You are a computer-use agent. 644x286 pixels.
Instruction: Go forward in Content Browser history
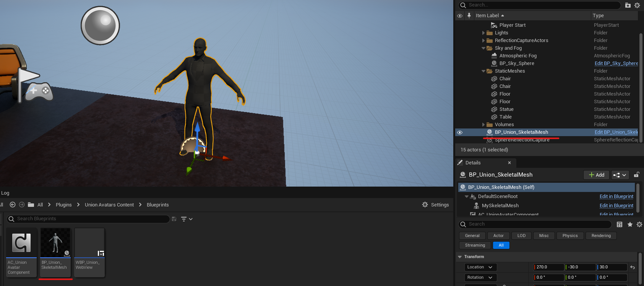pos(22,205)
